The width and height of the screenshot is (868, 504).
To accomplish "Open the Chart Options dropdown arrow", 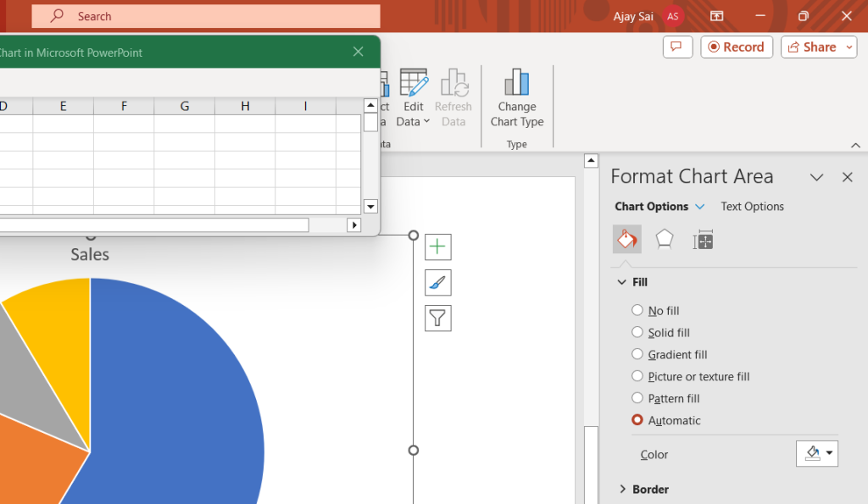I will pos(699,207).
